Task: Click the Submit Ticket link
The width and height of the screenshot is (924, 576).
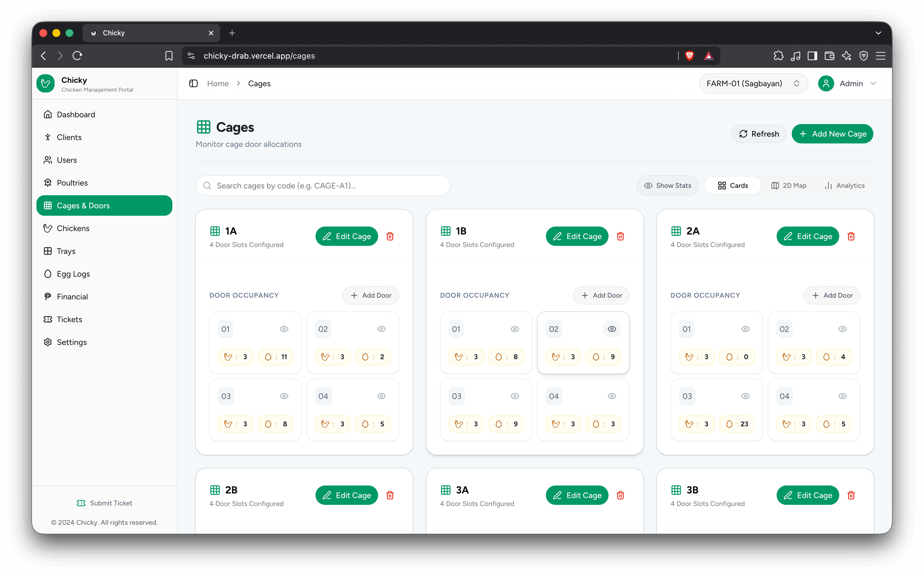Action: 104,503
